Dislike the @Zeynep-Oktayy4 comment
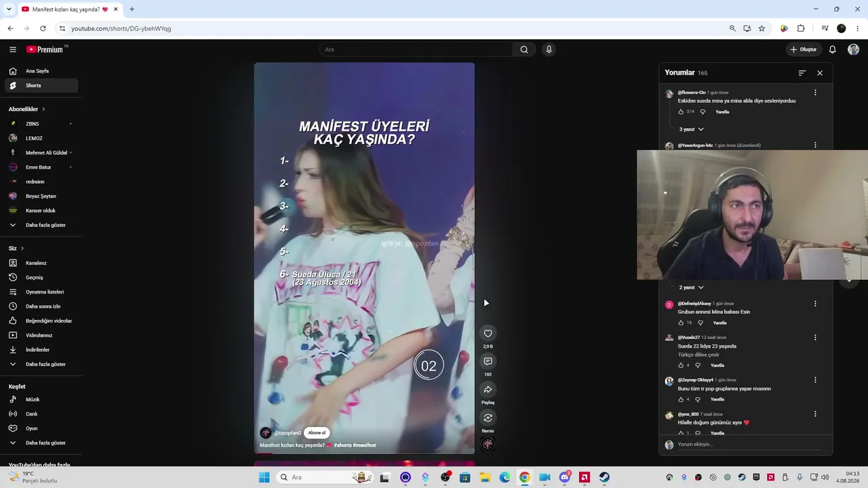 (698, 399)
